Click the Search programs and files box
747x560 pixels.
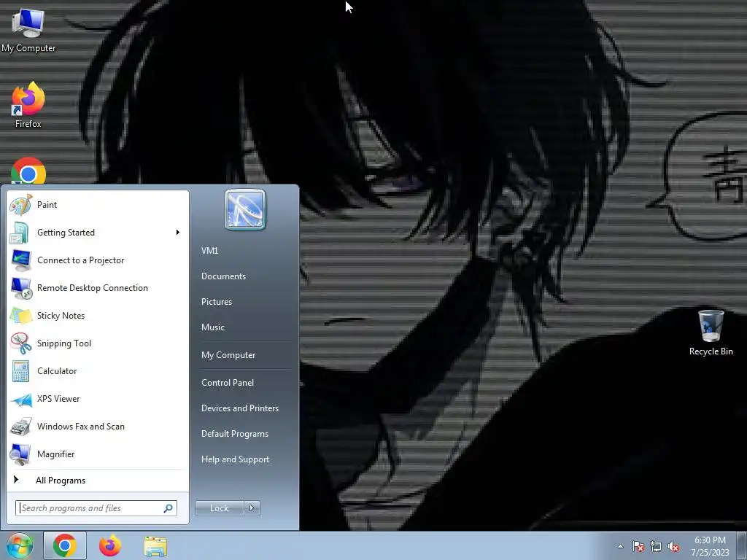[96, 508]
